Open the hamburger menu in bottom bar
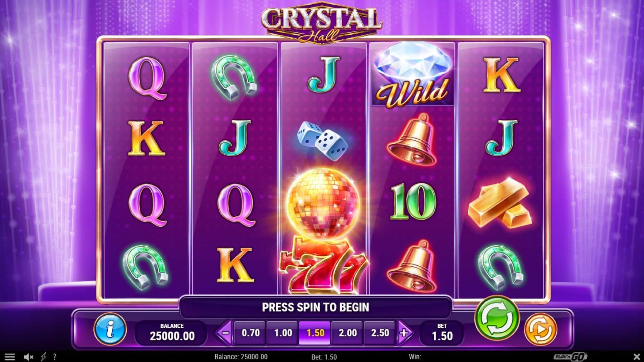 tap(10, 357)
